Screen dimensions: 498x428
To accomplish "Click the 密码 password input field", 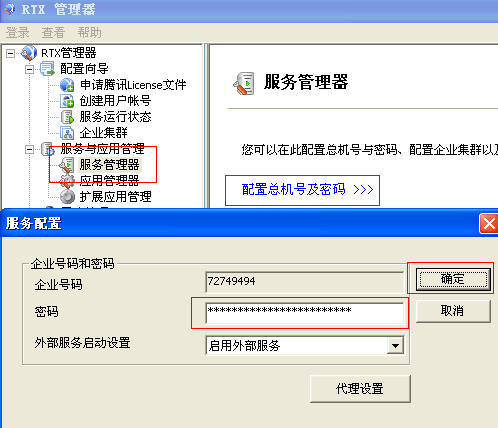I will click(x=305, y=313).
